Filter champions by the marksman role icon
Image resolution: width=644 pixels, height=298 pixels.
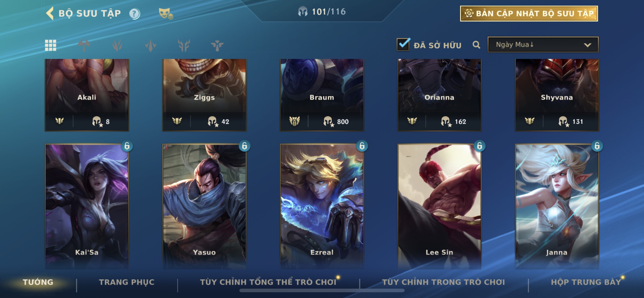tap(184, 45)
